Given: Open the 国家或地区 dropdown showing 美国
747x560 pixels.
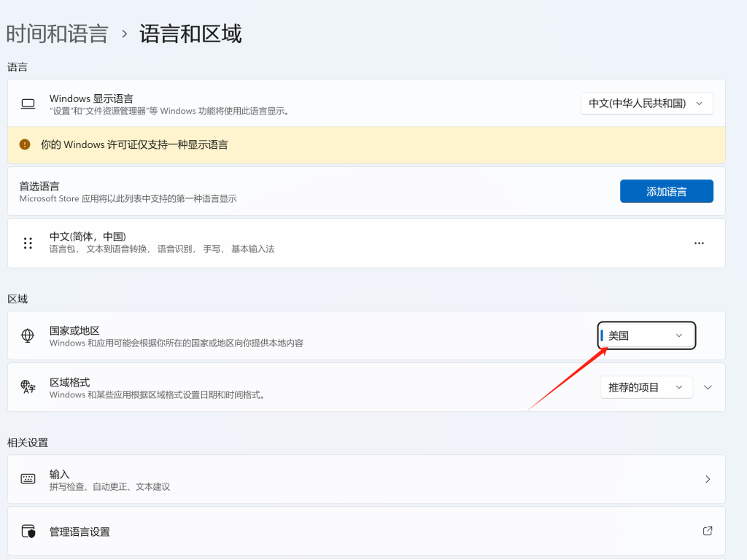Looking at the screenshot, I should [646, 335].
